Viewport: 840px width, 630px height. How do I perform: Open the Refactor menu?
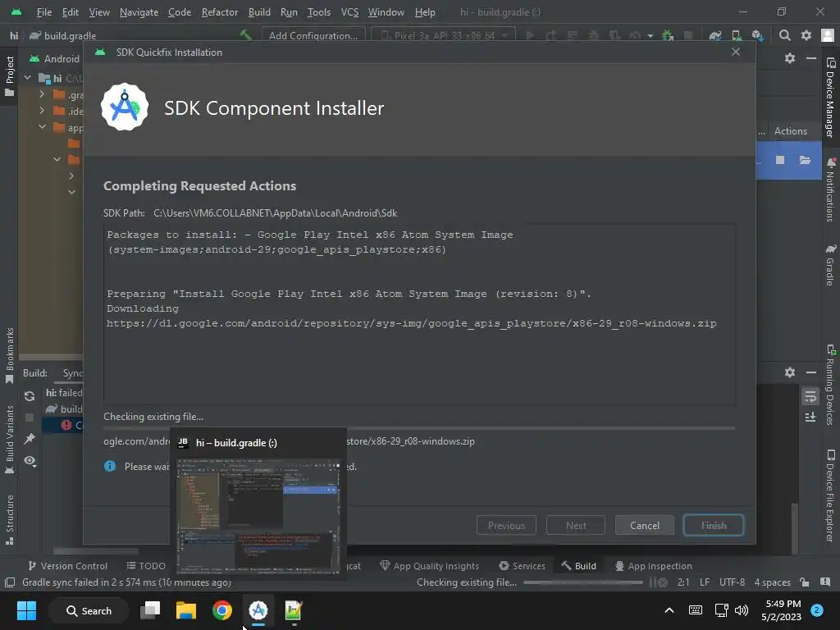(x=220, y=11)
